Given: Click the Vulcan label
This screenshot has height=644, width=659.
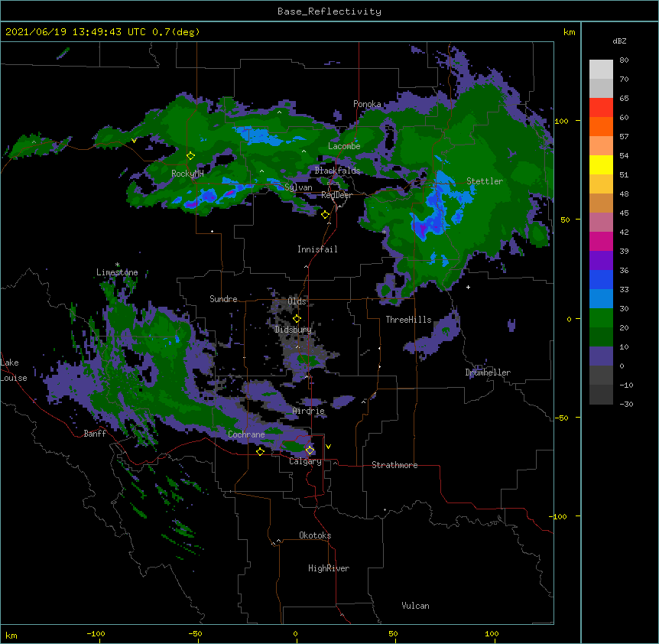Looking at the screenshot, I should [415, 606].
